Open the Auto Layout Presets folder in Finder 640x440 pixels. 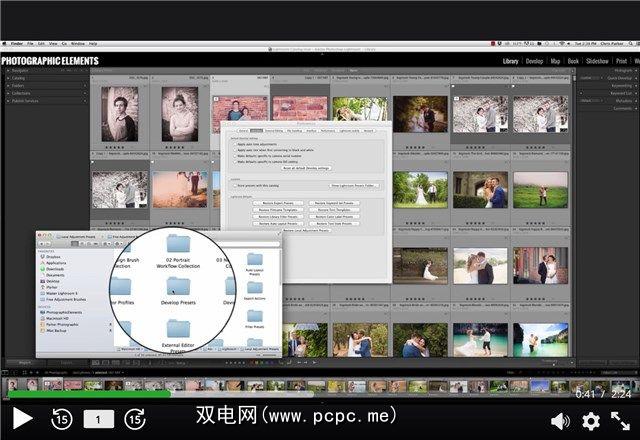[255, 264]
